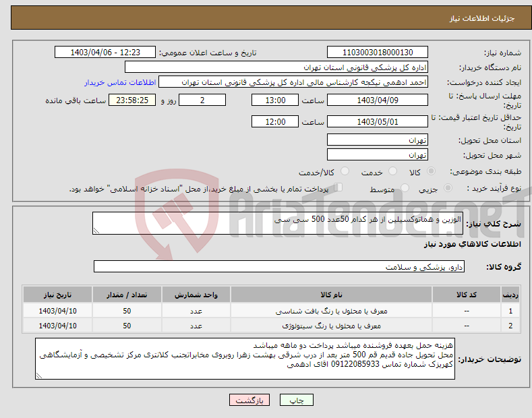This screenshot has height=418, width=532.
Task: Click the buyer notes textarea
Action: point(245,359)
